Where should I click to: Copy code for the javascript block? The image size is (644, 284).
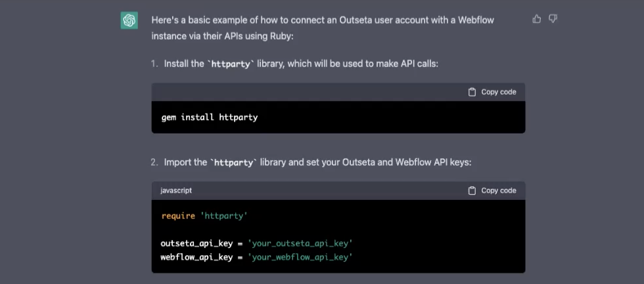pos(492,191)
